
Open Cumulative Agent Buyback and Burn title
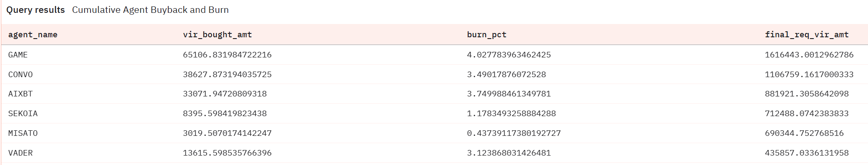tap(150, 10)
